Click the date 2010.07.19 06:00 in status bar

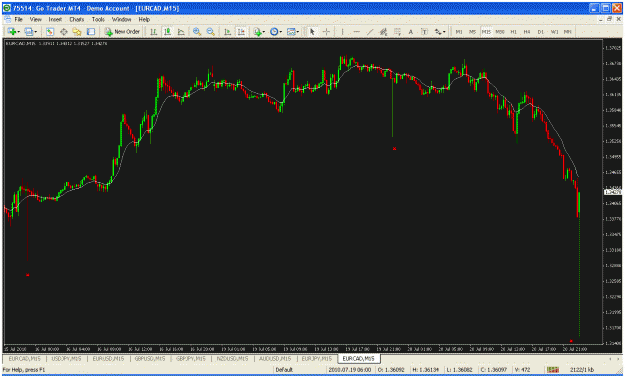click(350, 370)
